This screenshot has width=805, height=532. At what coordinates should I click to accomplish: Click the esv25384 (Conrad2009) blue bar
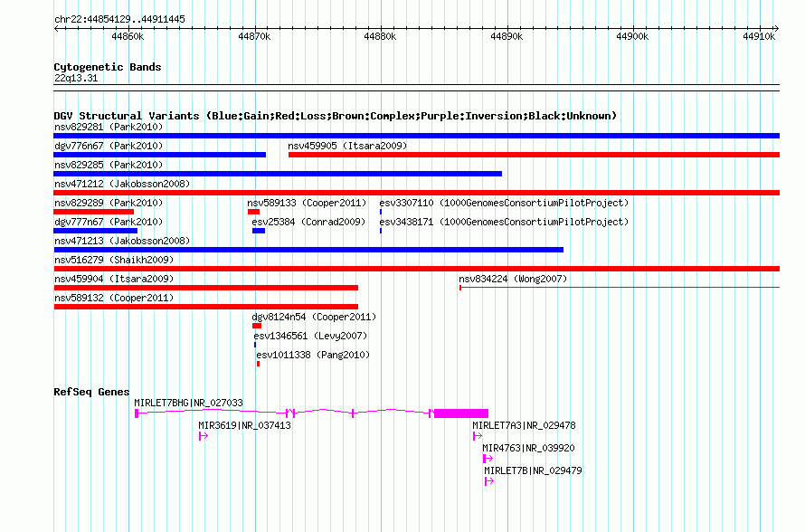point(259,231)
